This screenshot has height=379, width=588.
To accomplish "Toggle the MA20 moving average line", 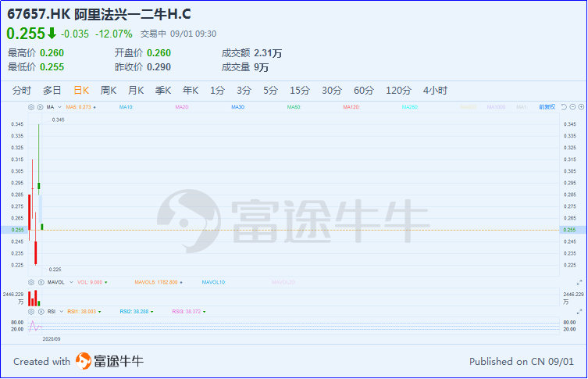I will (182, 107).
